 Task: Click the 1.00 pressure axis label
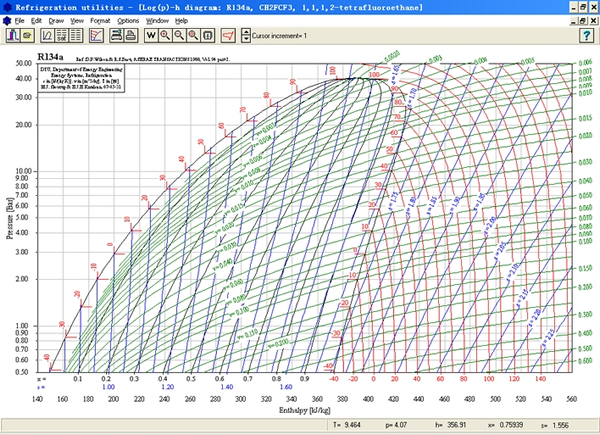[x=22, y=326]
